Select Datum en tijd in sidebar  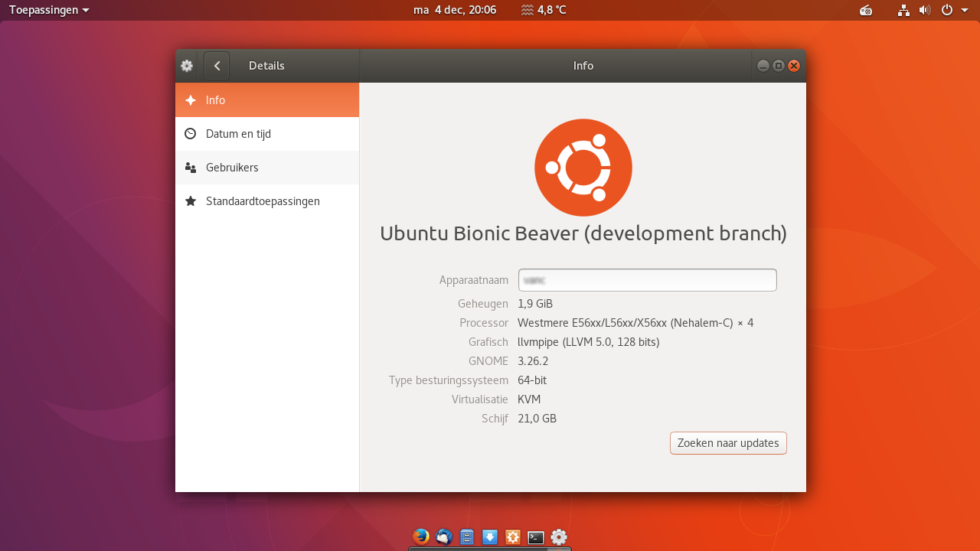(x=267, y=134)
